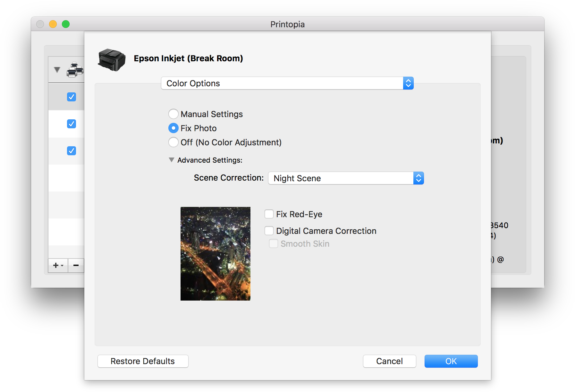The width and height of the screenshot is (575, 392).
Task: Click the Restore Defaults button
Action: (x=143, y=361)
